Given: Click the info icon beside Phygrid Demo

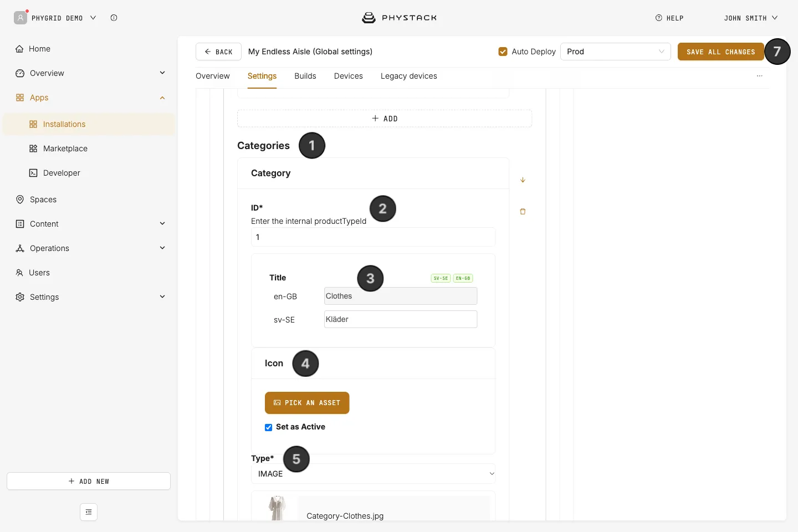Looking at the screenshot, I should pyautogui.click(x=114, y=18).
